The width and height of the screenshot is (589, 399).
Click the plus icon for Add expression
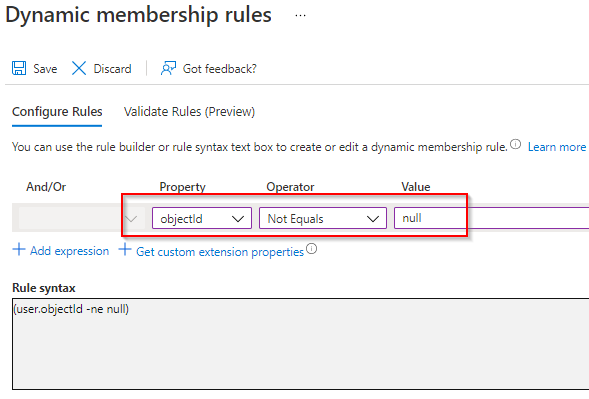click(19, 249)
